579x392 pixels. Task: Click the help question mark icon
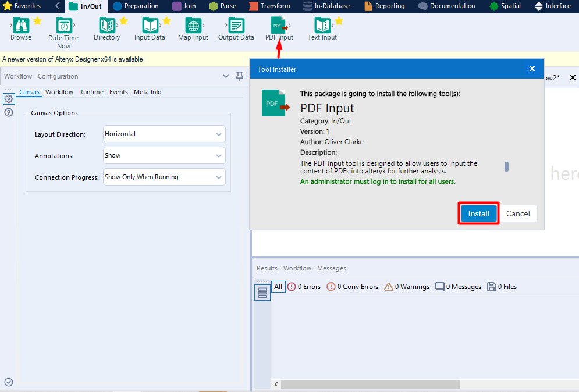9,112
